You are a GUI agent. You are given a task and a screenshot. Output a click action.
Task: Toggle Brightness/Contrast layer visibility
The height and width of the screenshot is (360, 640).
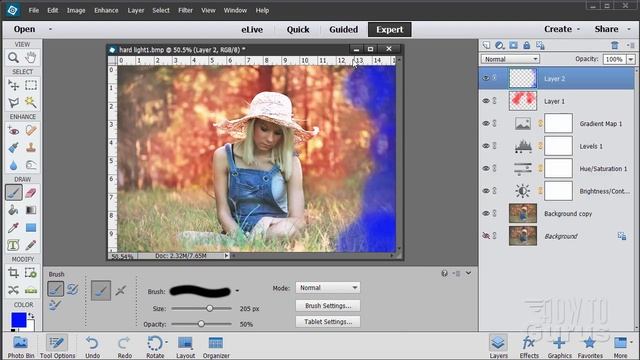[486, 191]
